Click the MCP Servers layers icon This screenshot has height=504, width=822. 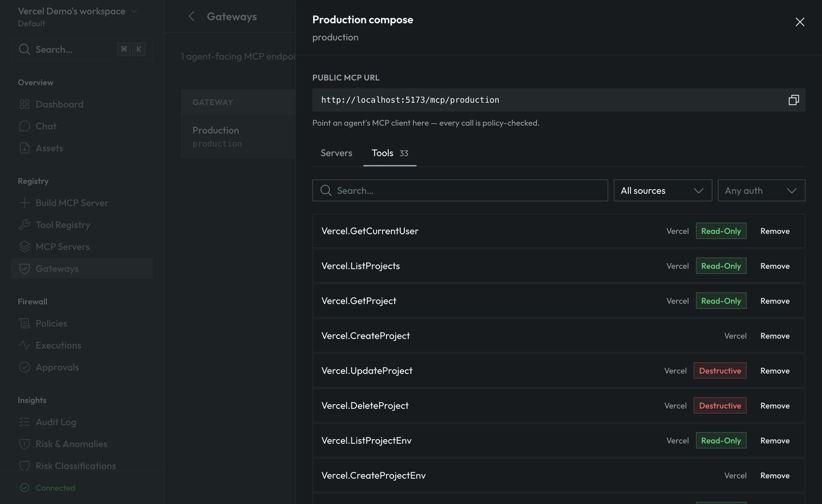click(x=25, y=247)
